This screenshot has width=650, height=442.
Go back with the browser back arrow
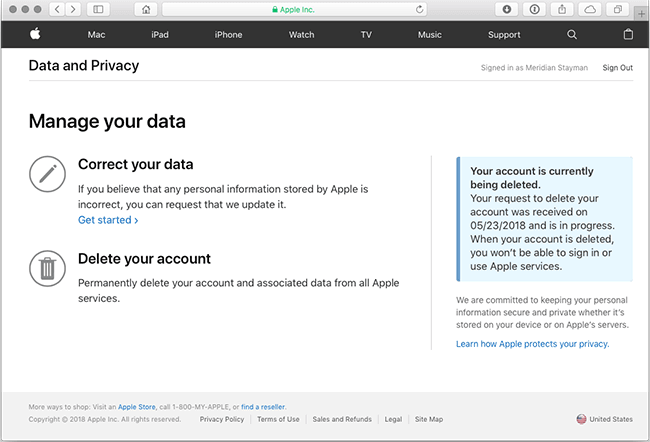[57, 9]
